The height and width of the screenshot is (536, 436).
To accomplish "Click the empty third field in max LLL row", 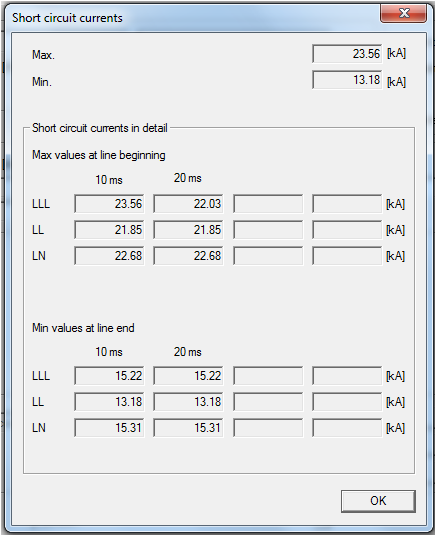I will [268, 204].
